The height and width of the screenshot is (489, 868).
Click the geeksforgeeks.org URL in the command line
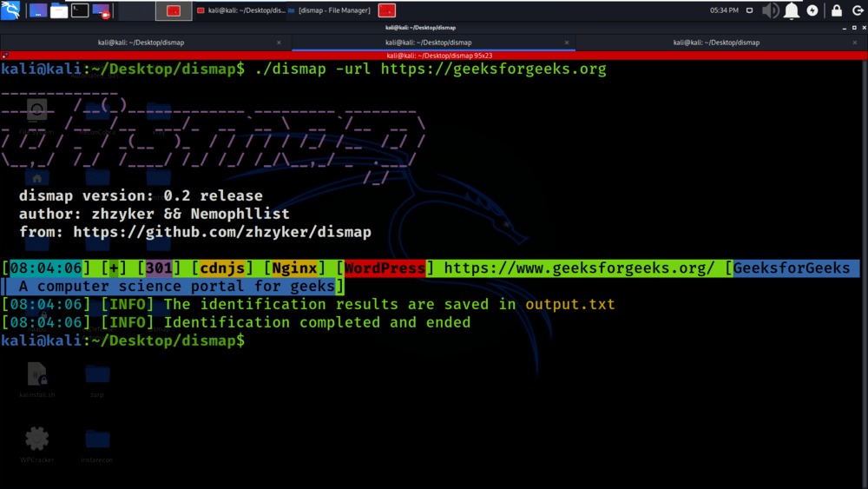point(493,69)
